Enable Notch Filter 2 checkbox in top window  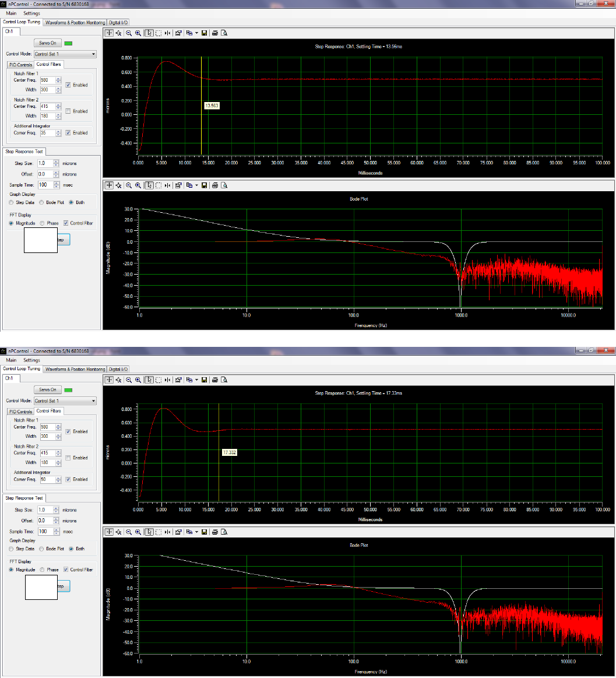pos(68,111)
